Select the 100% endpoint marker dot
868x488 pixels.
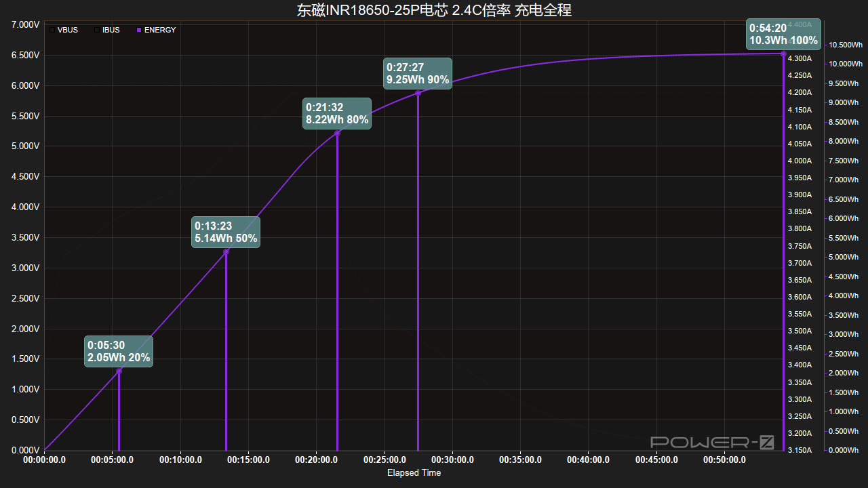tap(783, 54)
